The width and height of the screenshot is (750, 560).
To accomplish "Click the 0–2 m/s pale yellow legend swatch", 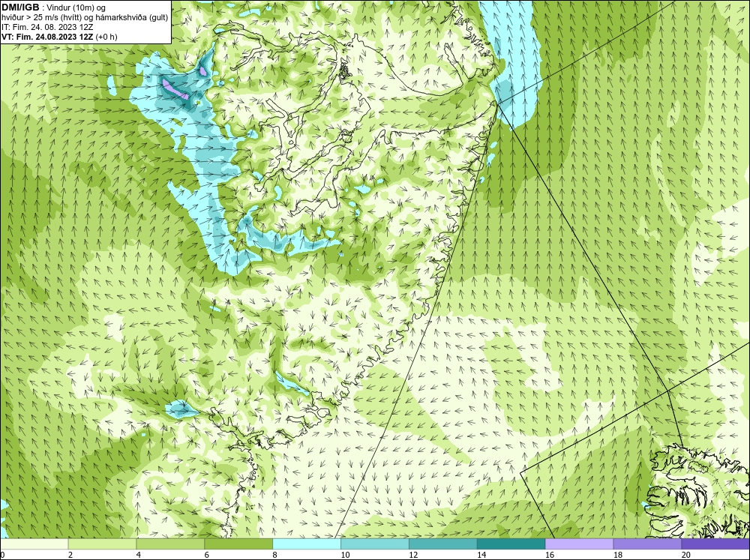I will (34, 544).
